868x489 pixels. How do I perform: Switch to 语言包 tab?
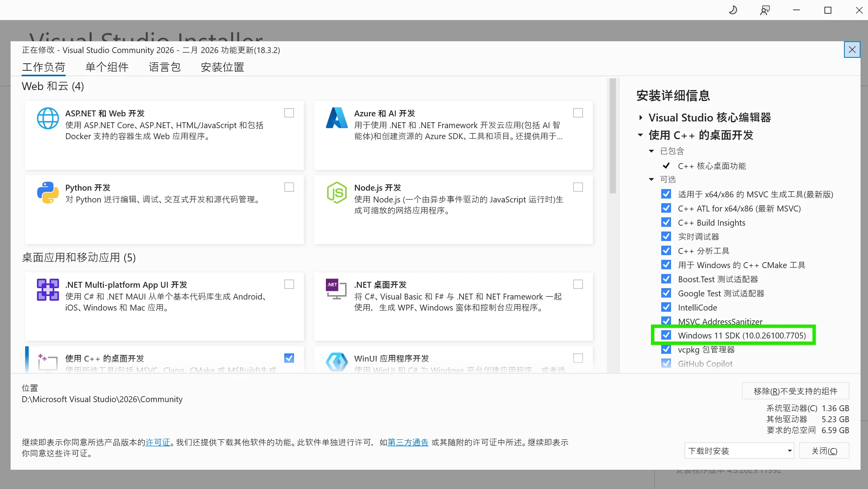click(x=165, y=67)
